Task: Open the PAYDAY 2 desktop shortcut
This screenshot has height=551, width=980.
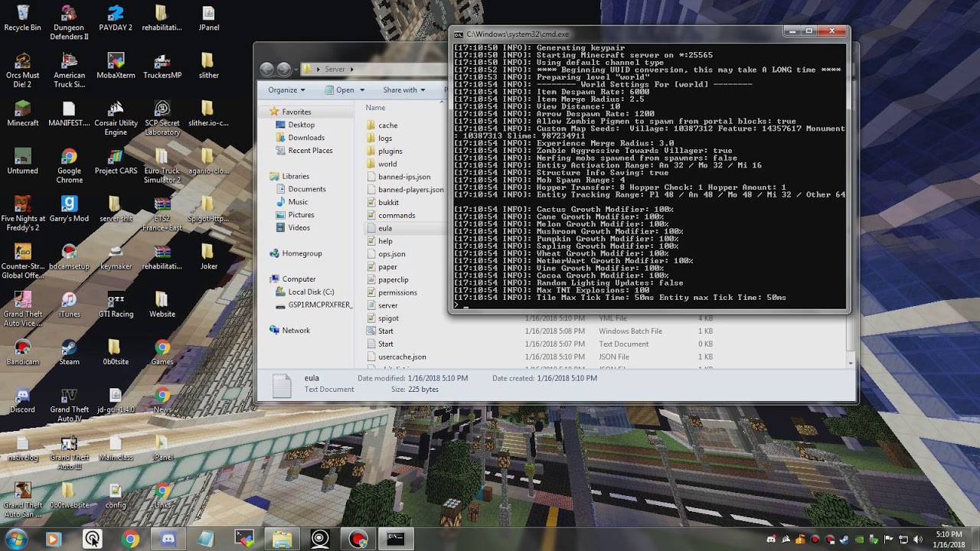Action: point(116,18)
